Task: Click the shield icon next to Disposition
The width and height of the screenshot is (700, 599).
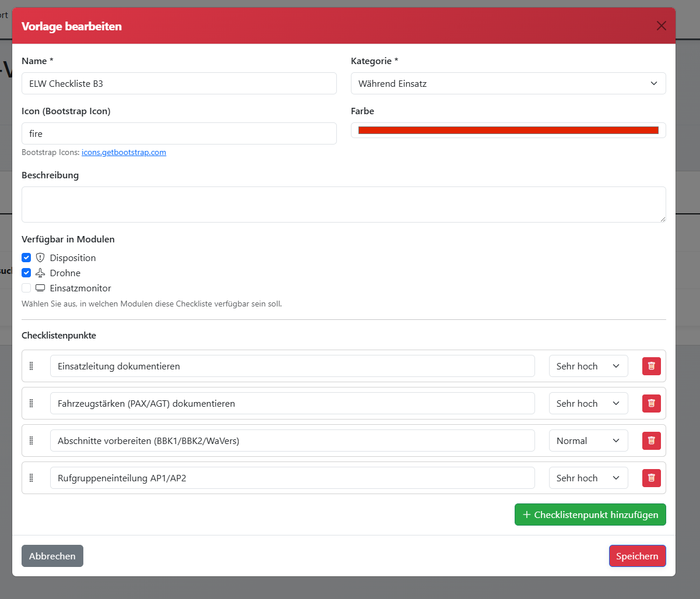Action: [x=40, y=258]
